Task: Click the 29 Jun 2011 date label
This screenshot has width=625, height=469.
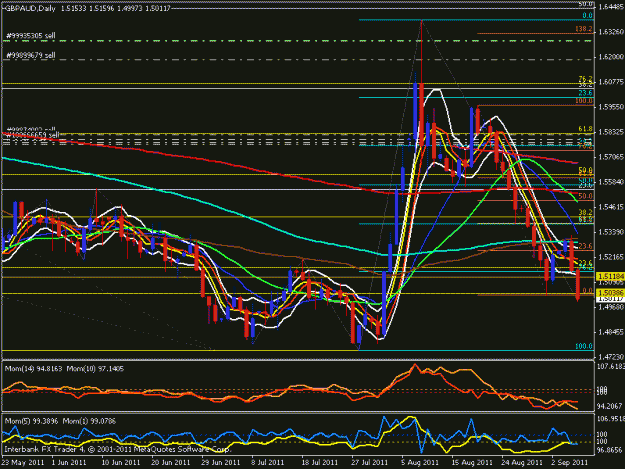Action: pos(220,463)
